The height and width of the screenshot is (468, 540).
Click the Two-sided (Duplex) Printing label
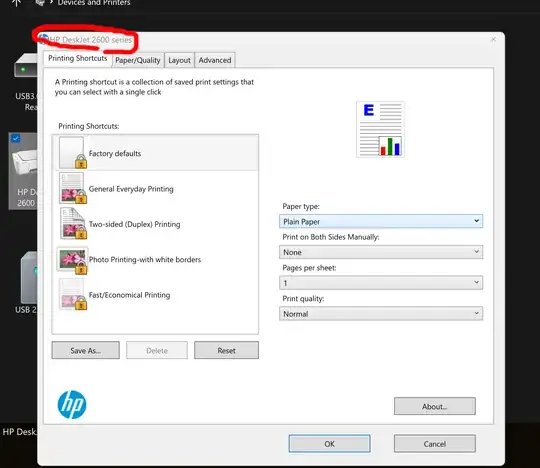pyautogui.click(x=134, y=224)
